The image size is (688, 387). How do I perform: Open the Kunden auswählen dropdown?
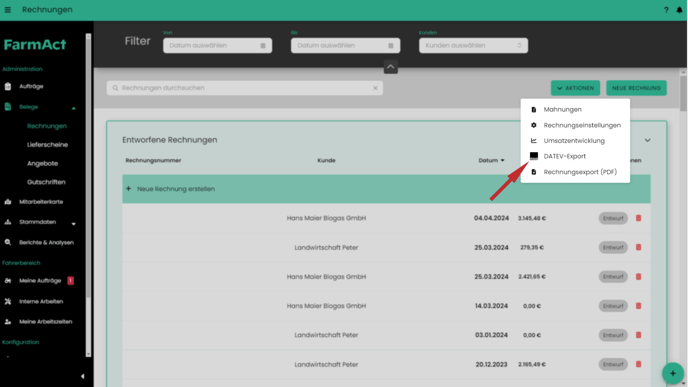pyautogui.click(x=473, y=46)
